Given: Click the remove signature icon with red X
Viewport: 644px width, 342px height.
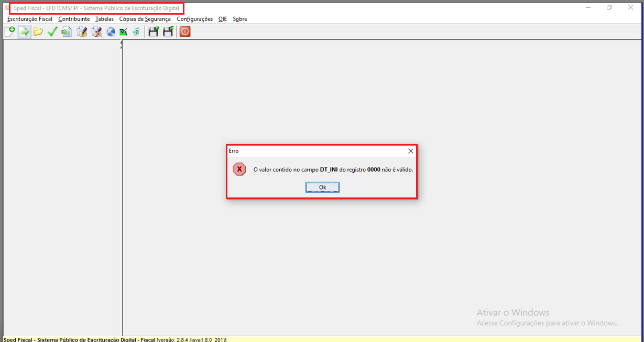Looking at the screenshot, I should pos(96,32).
